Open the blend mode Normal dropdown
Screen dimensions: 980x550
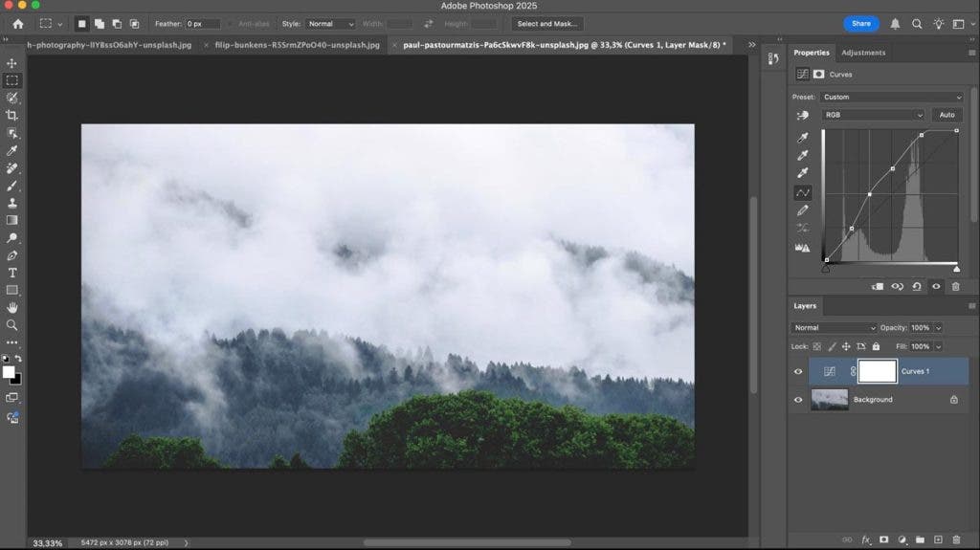click(834, 327)
